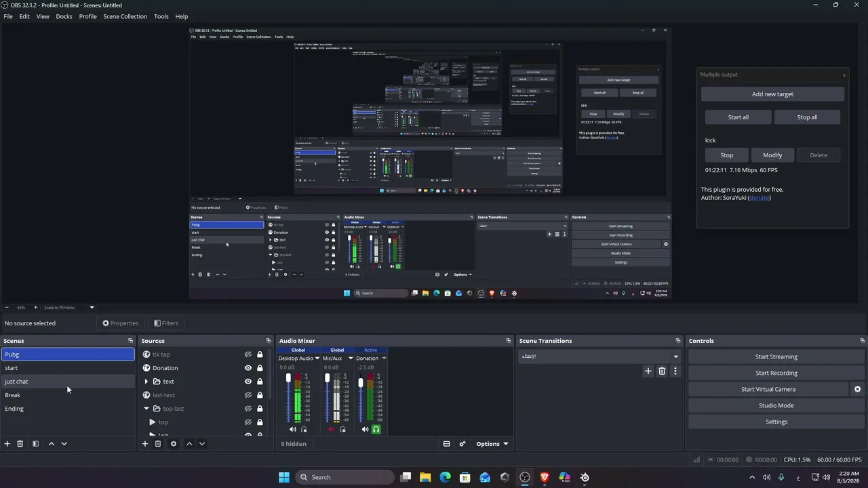Viewport: 868px width, 488px height.
Task: Open the File menu
Action: [8, 16]
